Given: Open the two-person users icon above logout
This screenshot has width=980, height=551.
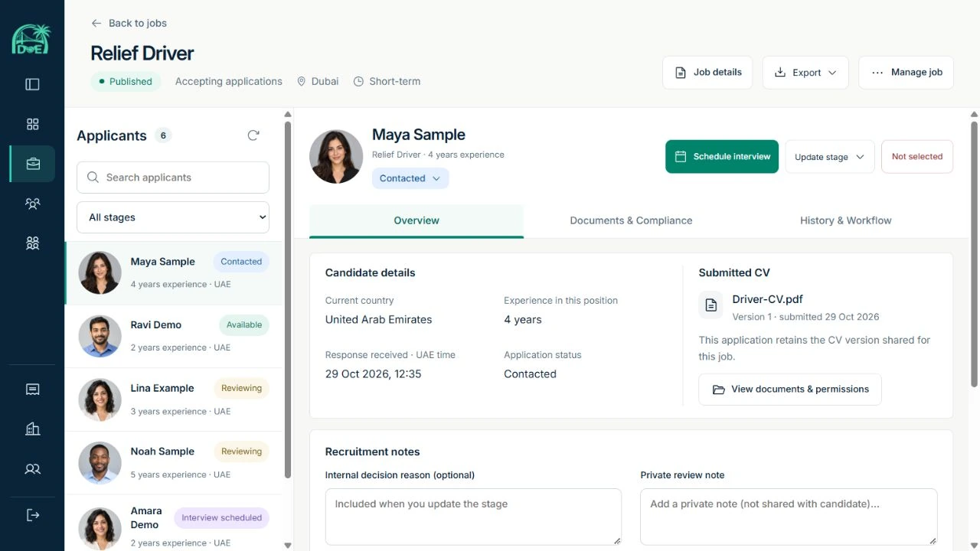Looking at the screenshot, I should (32, 469).
